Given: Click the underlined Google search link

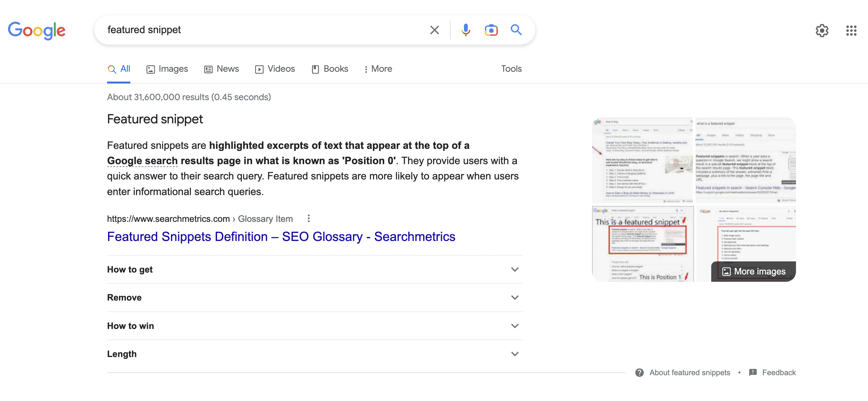Looking at the screenshot, I should (142, 161).
